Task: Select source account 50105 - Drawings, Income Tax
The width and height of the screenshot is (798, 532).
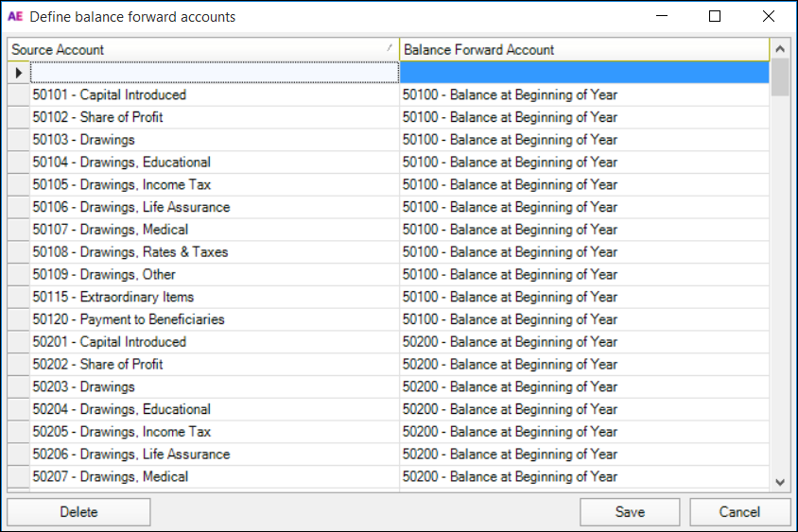Action: pos(122,184)
